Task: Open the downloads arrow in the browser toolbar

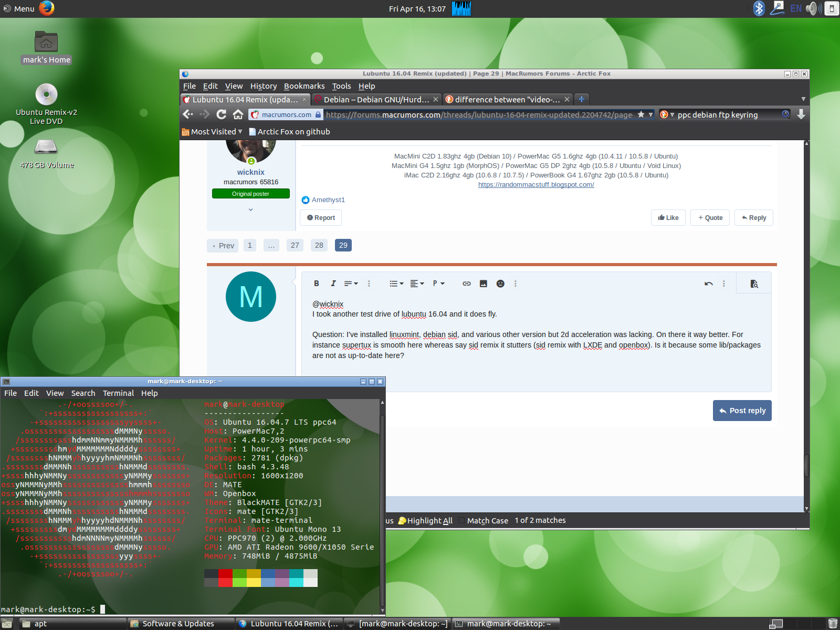Action: click(x=801, y=114)
